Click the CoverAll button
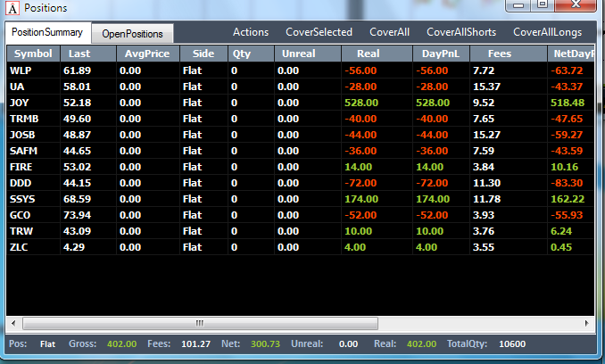 coord(389,32)
